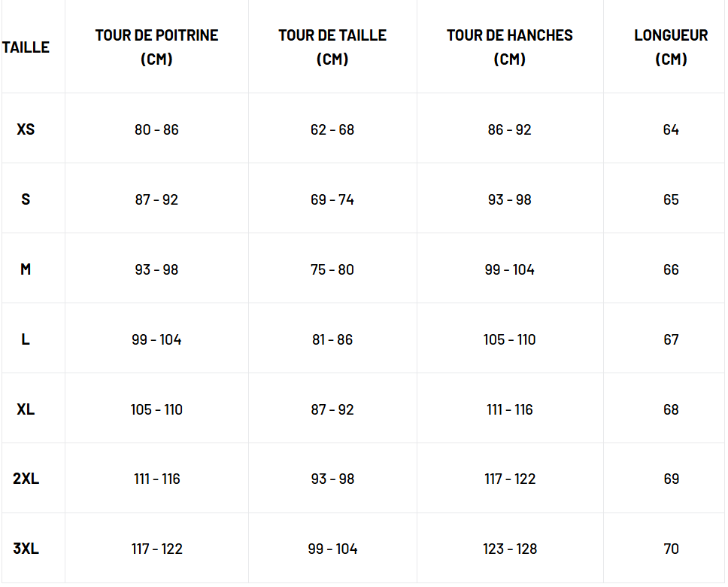Click the L size row label
728x587 pixels.
pyautogui.click(x=26, y=339)
